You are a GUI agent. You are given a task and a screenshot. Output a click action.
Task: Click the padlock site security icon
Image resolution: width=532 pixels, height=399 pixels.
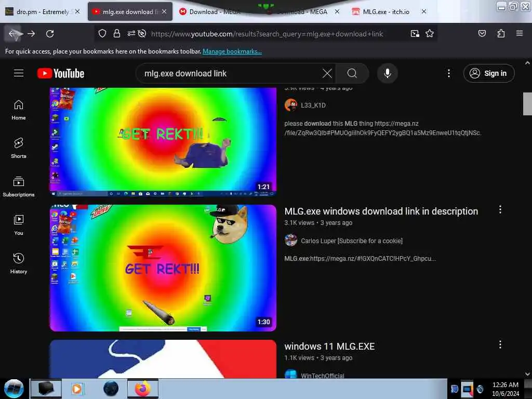tap(117, 34)
